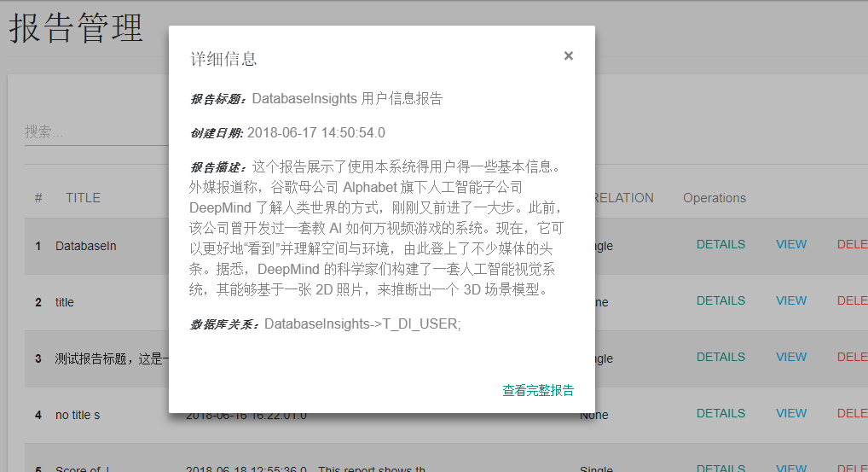The image size is (868, 472).
Task: Open the 查看完整报告 link
Action: (537, 391)
